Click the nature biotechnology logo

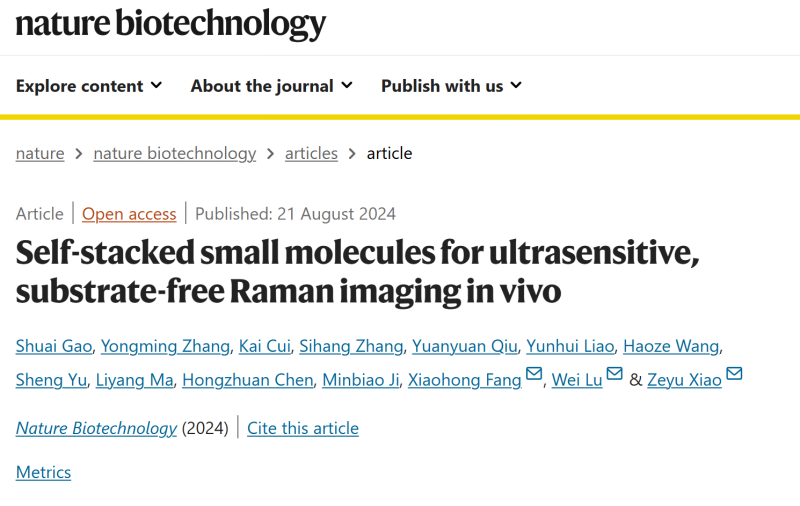tap(170, 24)
